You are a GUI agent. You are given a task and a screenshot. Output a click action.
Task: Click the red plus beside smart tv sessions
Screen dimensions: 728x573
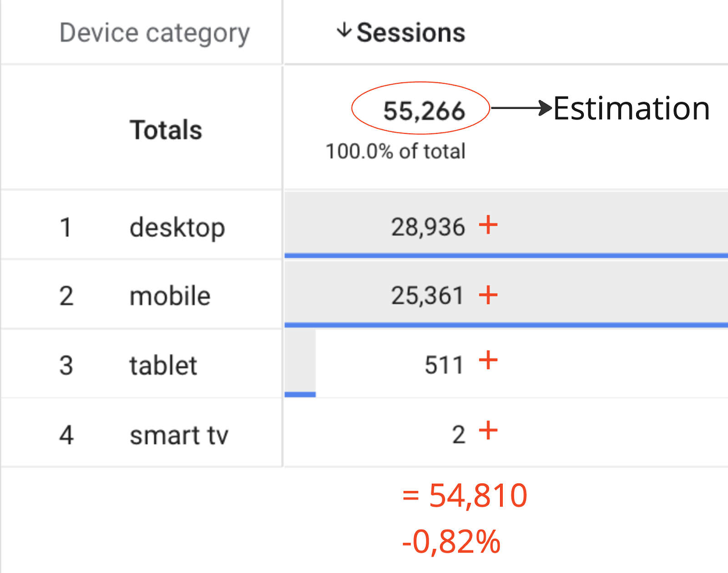point(488,430)
